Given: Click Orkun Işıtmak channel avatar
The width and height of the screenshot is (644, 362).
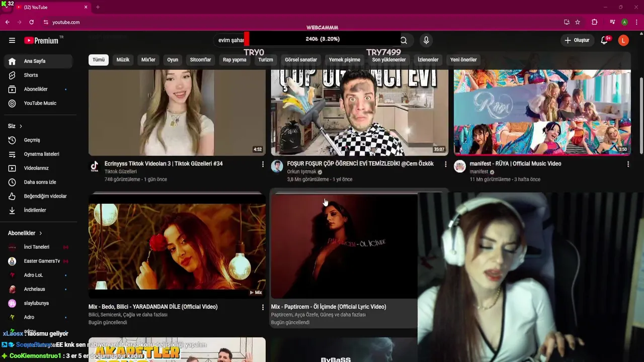Looking at the screenshot, I should pos(277,167).
